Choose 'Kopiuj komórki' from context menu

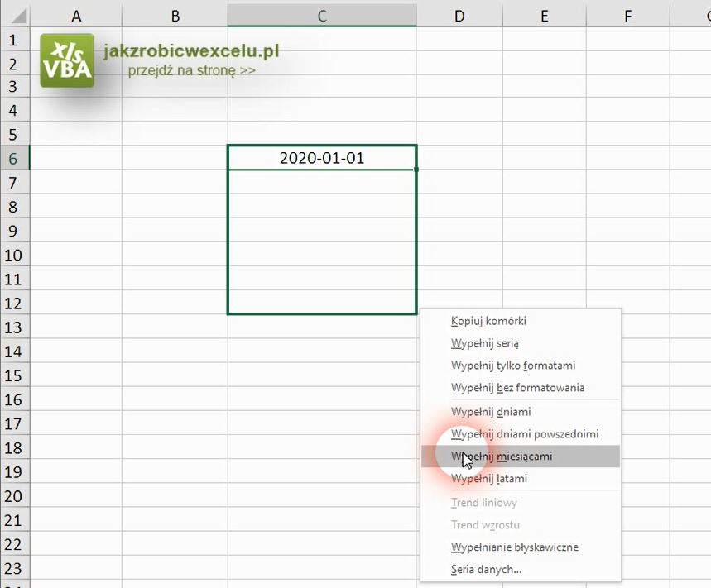click(488, 321)
